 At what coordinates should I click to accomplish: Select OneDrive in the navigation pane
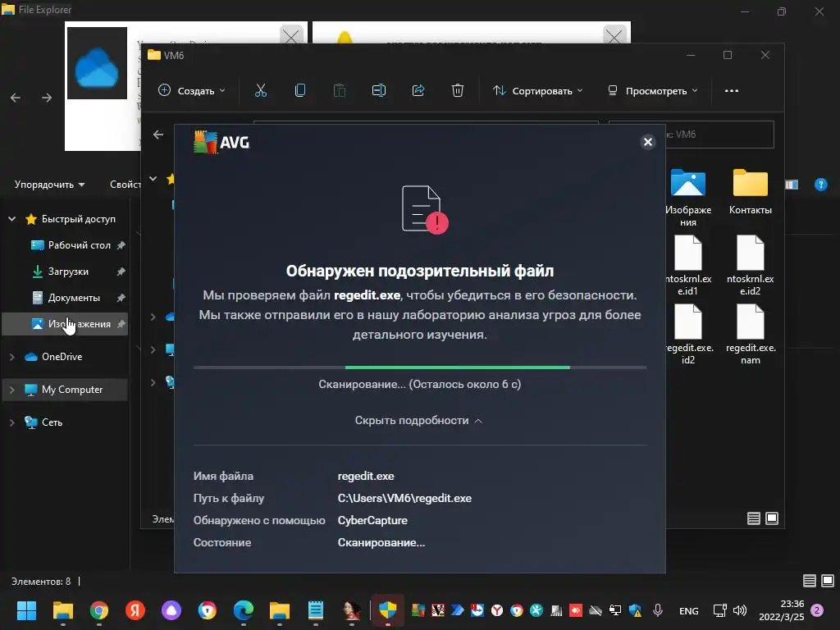[x=62, y=356]
